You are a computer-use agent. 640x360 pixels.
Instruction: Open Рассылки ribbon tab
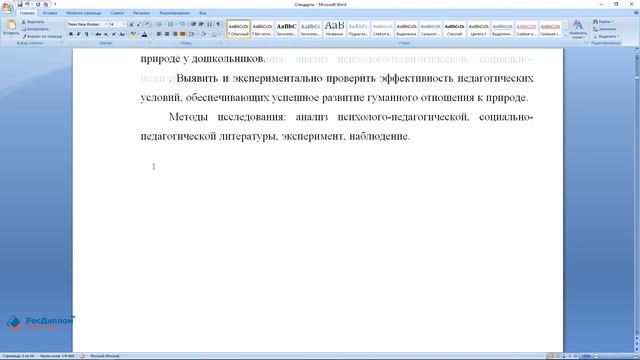141,13
